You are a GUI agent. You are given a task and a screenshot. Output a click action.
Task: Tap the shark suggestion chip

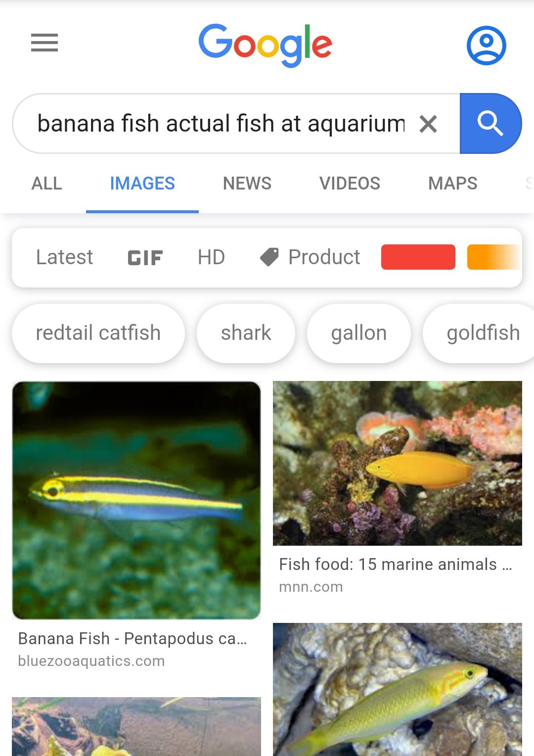point(246,333)
